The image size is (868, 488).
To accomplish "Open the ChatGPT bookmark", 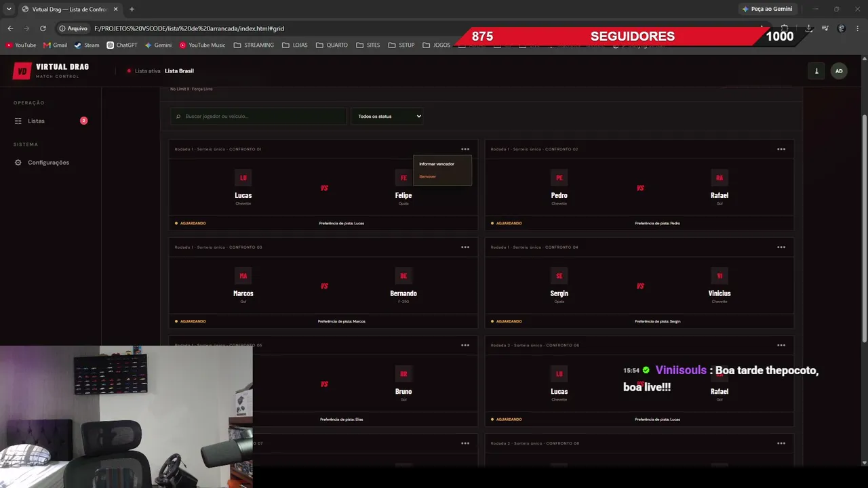I will point(122,45).
